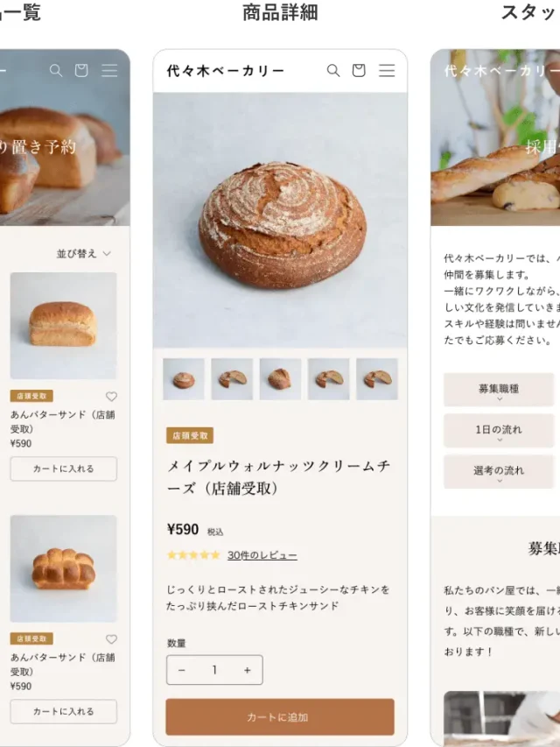Click cart icon on product list screen
Screen dimensions: 560x747
click(81, 71)
